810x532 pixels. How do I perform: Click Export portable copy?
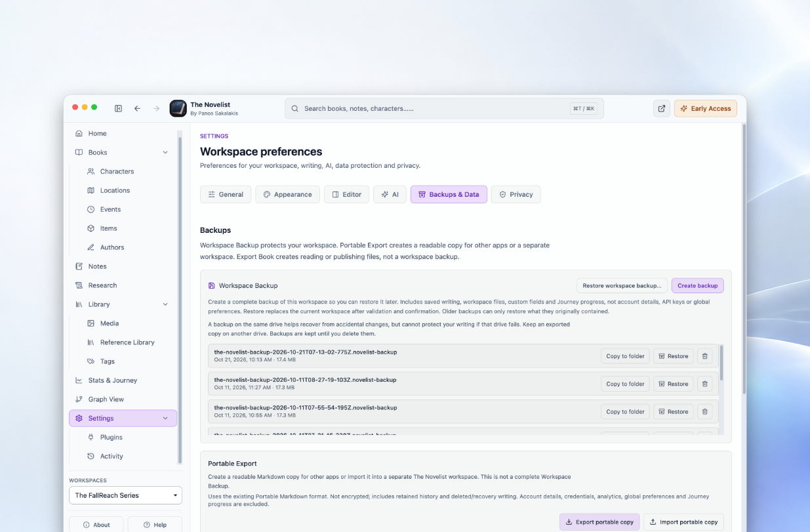(x=599, y=522)
